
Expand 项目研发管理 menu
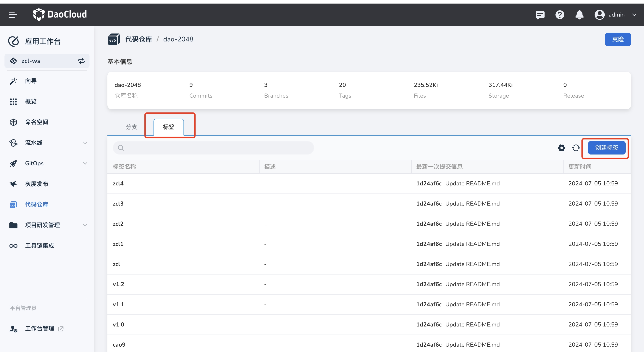coord(85,225)
